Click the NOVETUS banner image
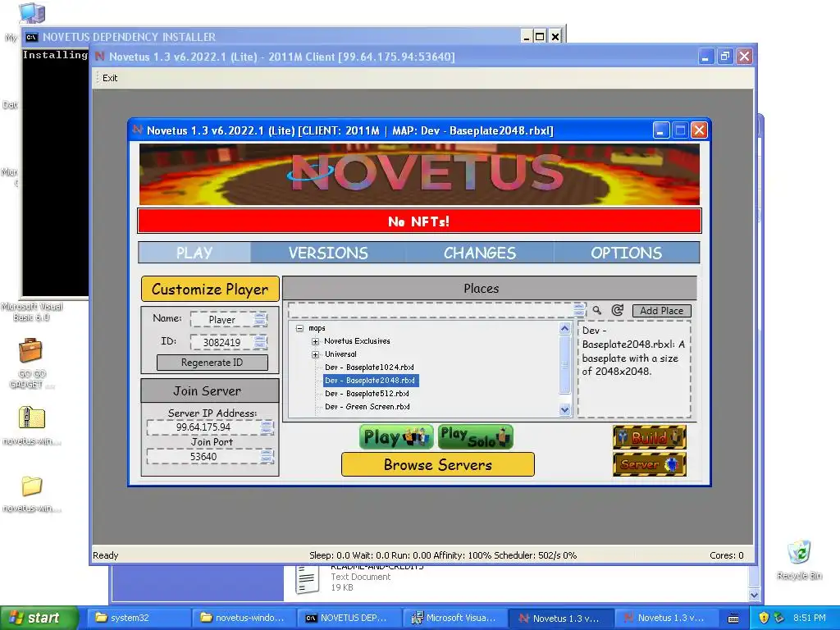 pyautogui.click(x=419, y=174)
